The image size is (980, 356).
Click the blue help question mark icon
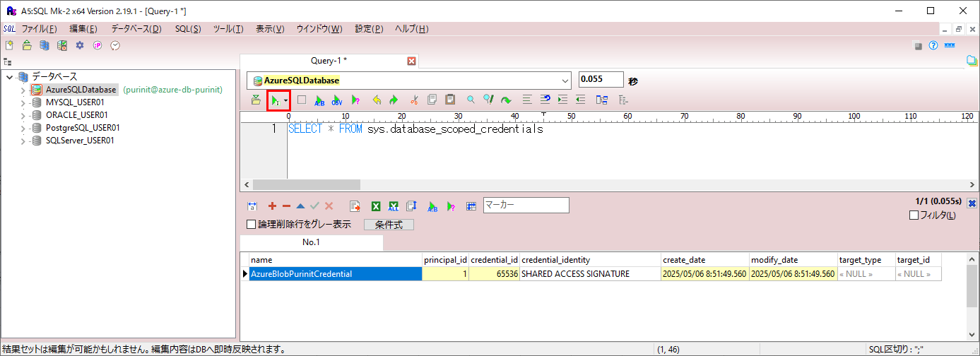(933, 45)
